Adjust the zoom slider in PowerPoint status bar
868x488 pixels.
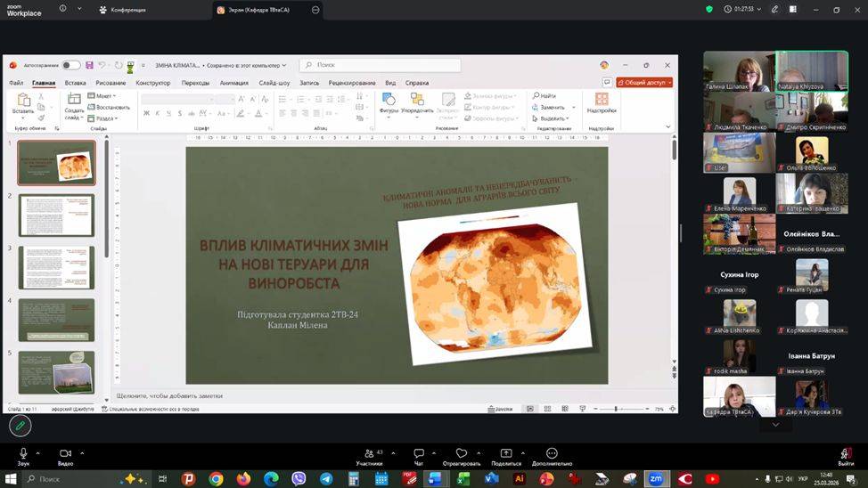click(616, 409)
